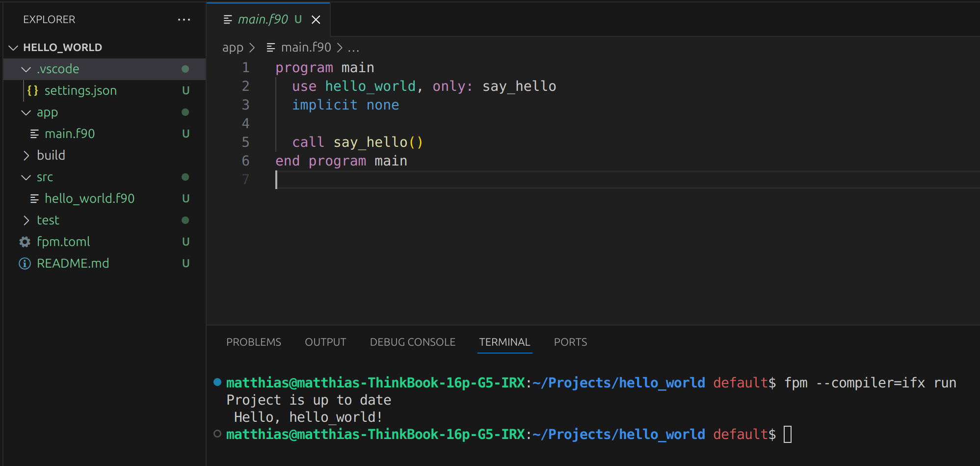
Task: Click file icon next to explorer main.f90
Action: pyautogui.click(x=34, y=134)
